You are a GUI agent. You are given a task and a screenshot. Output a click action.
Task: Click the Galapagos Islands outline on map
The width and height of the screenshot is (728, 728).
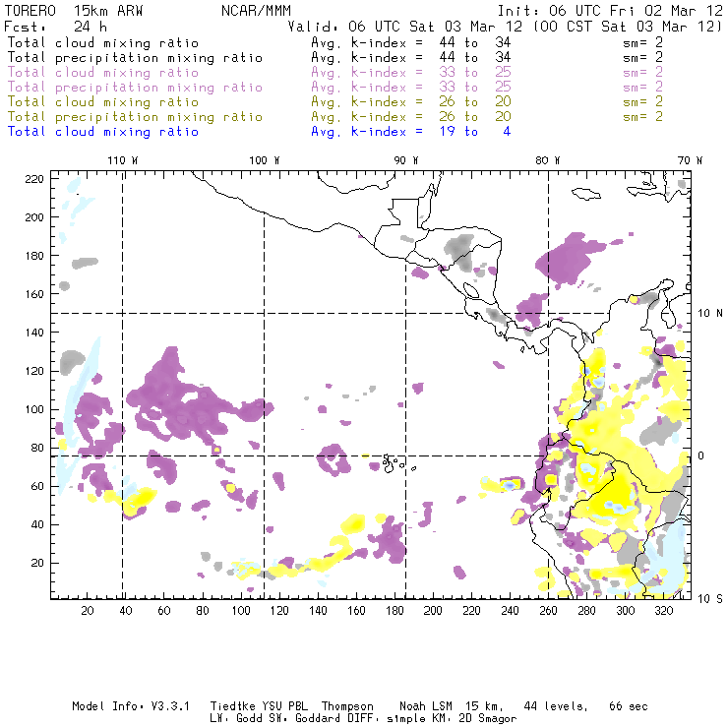click(397, 463)
